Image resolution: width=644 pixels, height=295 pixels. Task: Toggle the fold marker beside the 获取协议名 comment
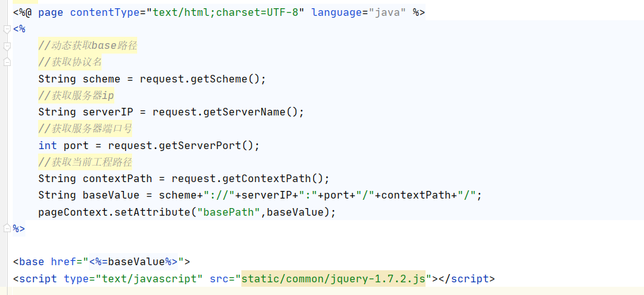pyautogui.click(x=6, y=62)
